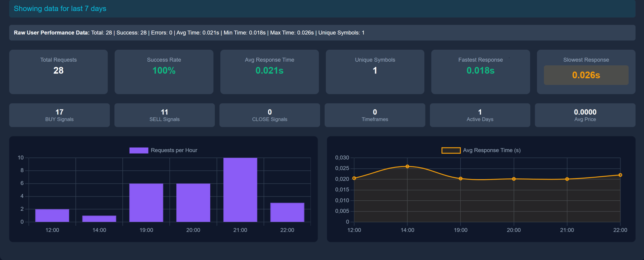Click the BUY Signals count 17
Viewport: 644px width, 260px height.
tap(59, 112)
